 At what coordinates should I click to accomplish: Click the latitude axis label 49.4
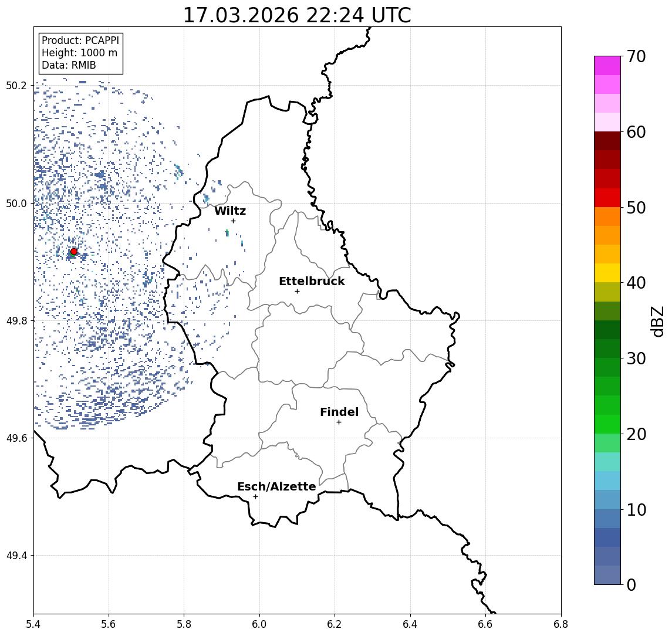tap(16, 556)
